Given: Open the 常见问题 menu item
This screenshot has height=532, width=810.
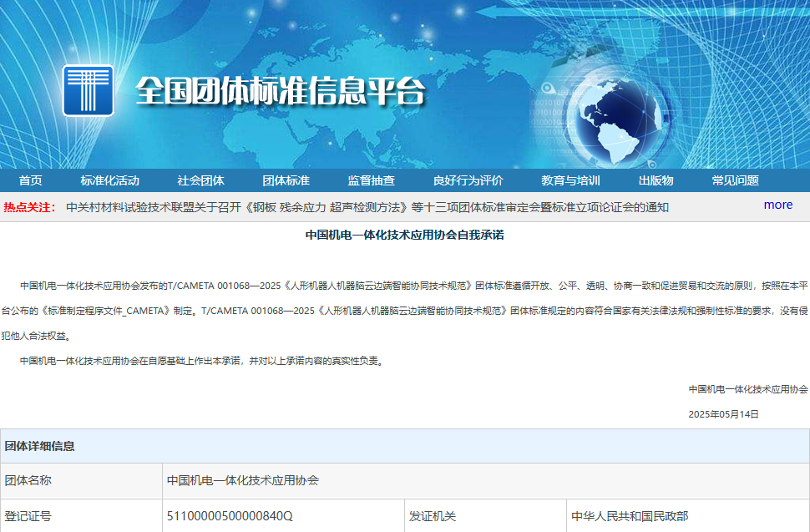Looking at the screenshot, I should pyautogui.click(x=735, y=180).
